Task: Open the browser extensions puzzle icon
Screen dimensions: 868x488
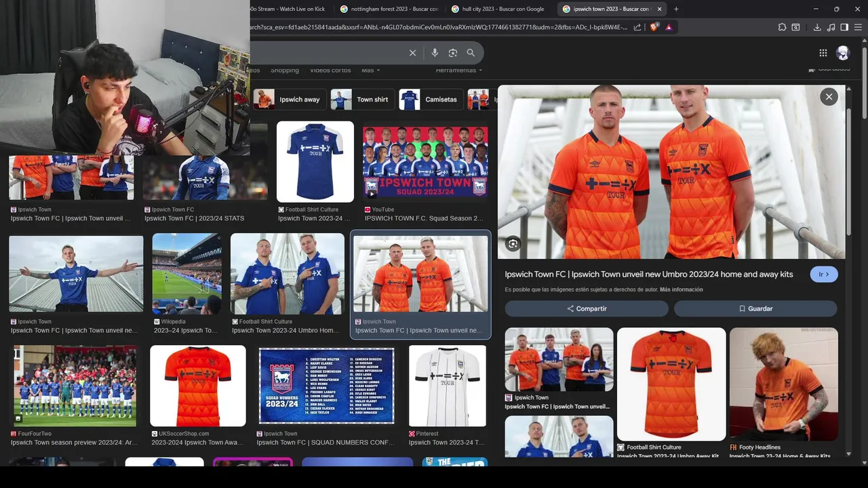Action: click(x=782, y=27)
